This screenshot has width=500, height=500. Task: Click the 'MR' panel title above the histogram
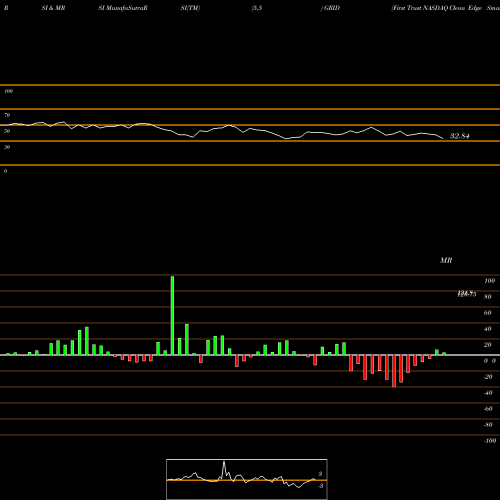[446, 260]
